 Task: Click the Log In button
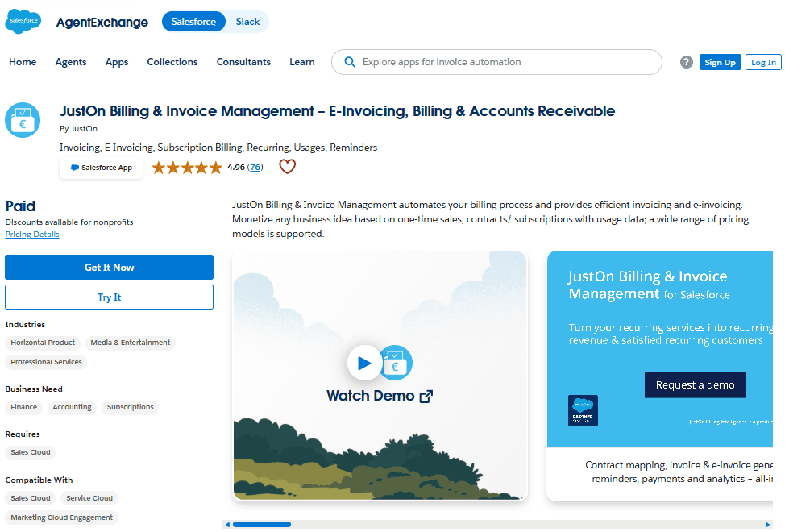coord(763,62)
